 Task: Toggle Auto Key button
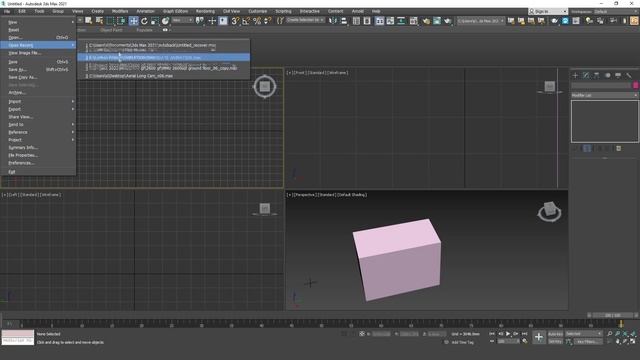point(555,334)
